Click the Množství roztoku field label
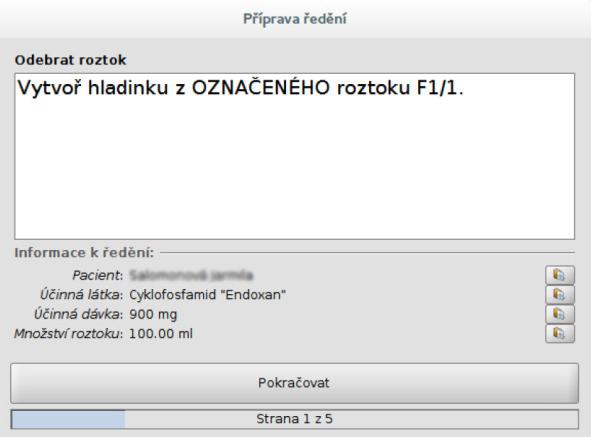Viewport: 591px width, 437px height. point(69,334)
